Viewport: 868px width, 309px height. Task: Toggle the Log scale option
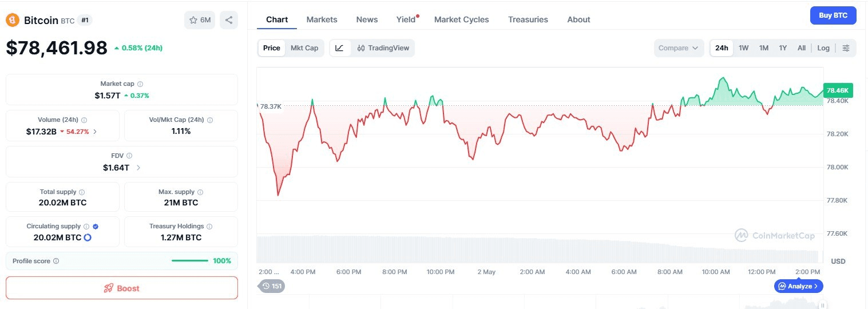(823, 48)
